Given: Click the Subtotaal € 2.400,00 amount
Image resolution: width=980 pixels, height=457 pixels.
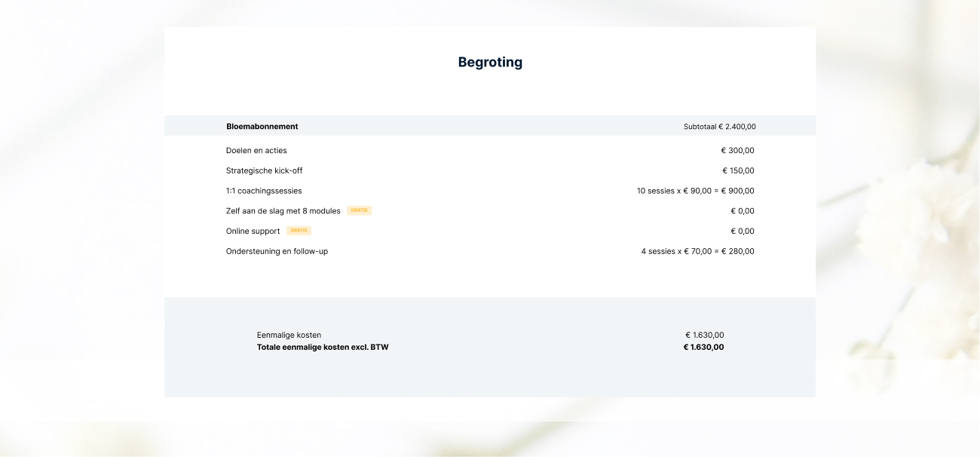Looking at the screenshot, I should [719, 127].
